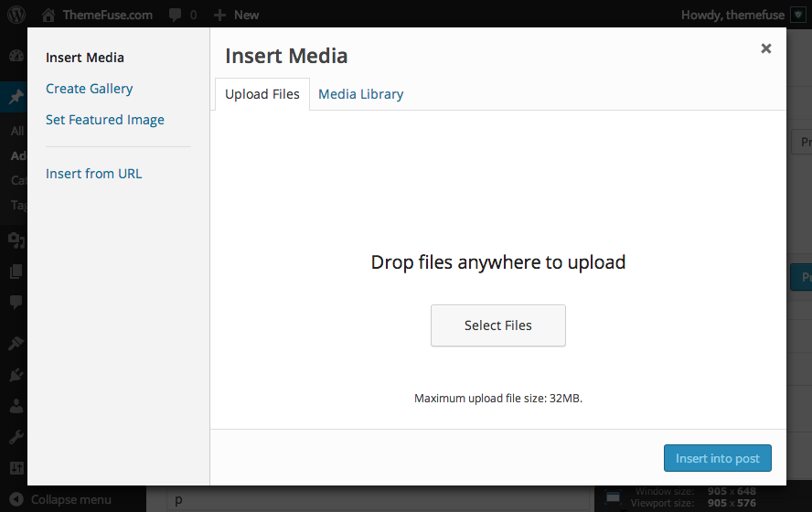Screen dimensions: 812x512
Task: Click the 'Drop files anywhere to upload' text
Action: pos(498,262)
